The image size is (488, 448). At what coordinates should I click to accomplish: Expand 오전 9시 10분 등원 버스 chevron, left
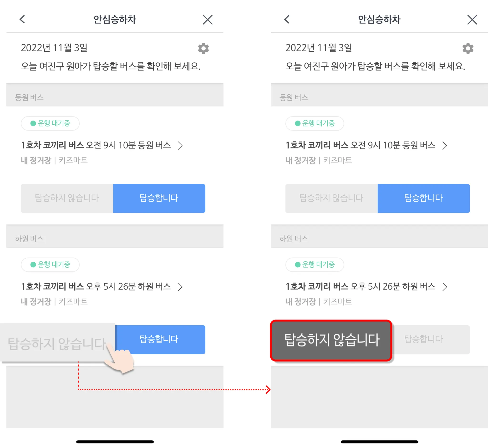click(x=180, y=145)
